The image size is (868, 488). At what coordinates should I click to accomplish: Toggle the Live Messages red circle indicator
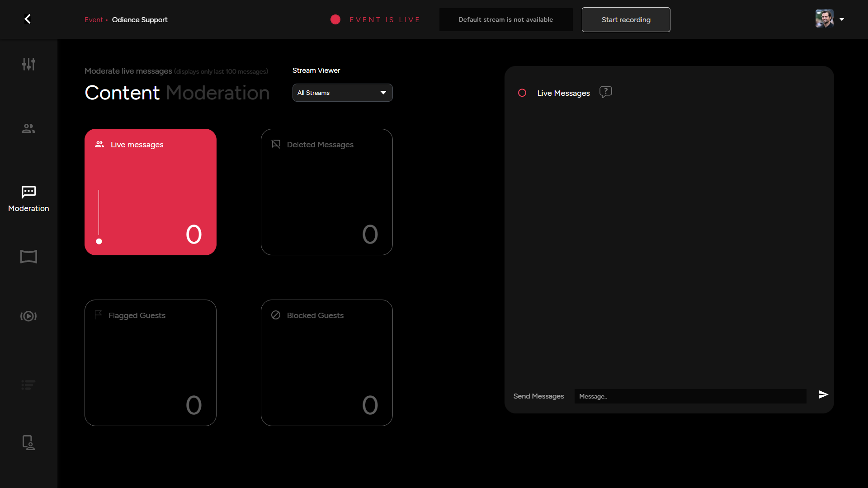click(x=522, y=93)
